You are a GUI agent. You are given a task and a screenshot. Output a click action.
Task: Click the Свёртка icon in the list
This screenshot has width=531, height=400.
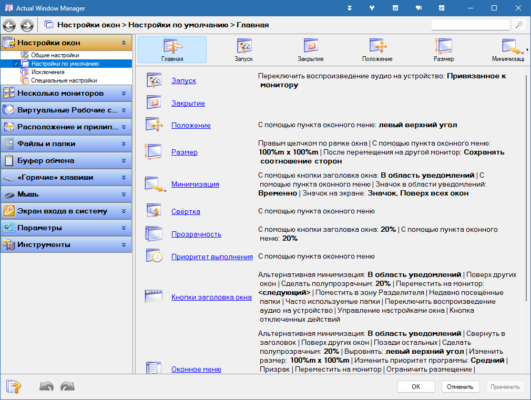pyautogui.click(x=154, y=211)
